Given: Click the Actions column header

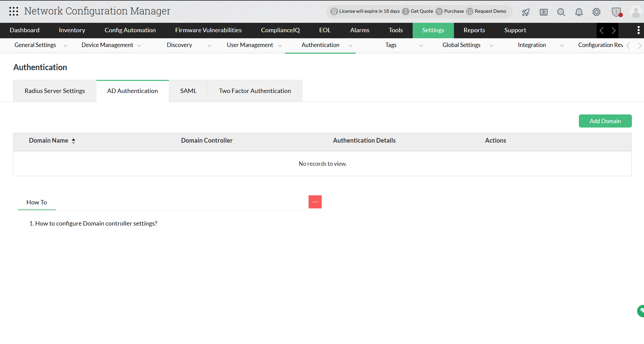Looking at the screenshot, I should (x=496, y=141).
